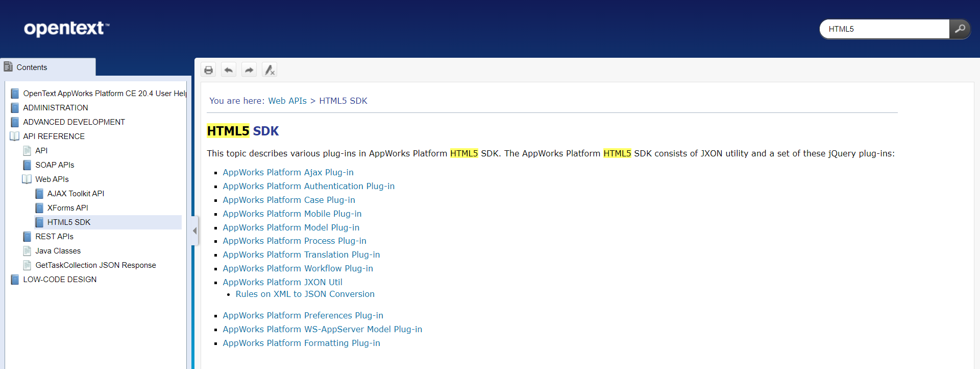Click book icon beside HTML5 SDK tree item
The image size is (980, 369).
[39, 222]
